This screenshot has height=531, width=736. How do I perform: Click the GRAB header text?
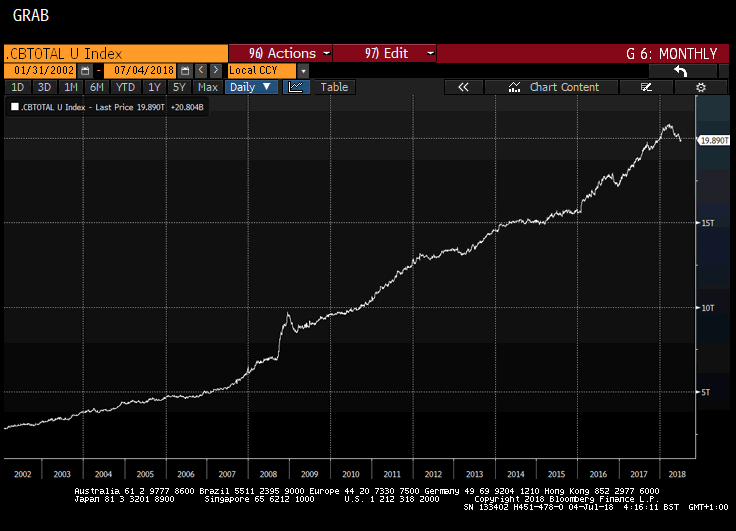31,15
